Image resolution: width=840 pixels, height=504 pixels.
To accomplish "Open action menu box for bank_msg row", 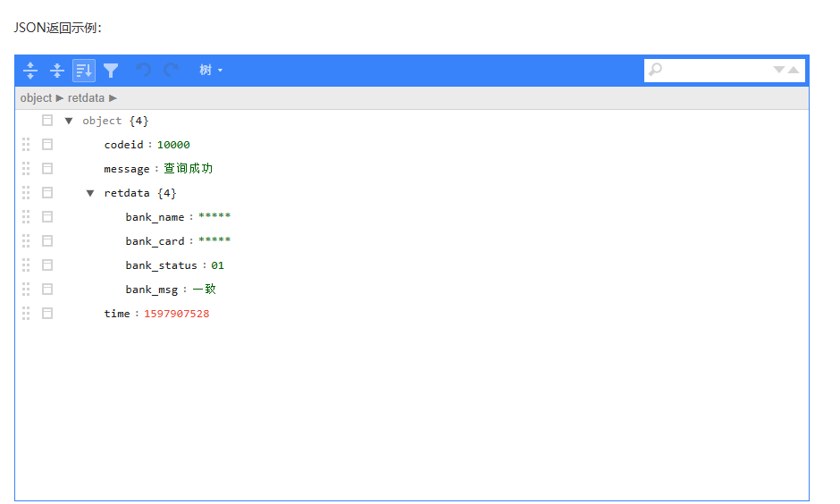I will pos(47,290).
